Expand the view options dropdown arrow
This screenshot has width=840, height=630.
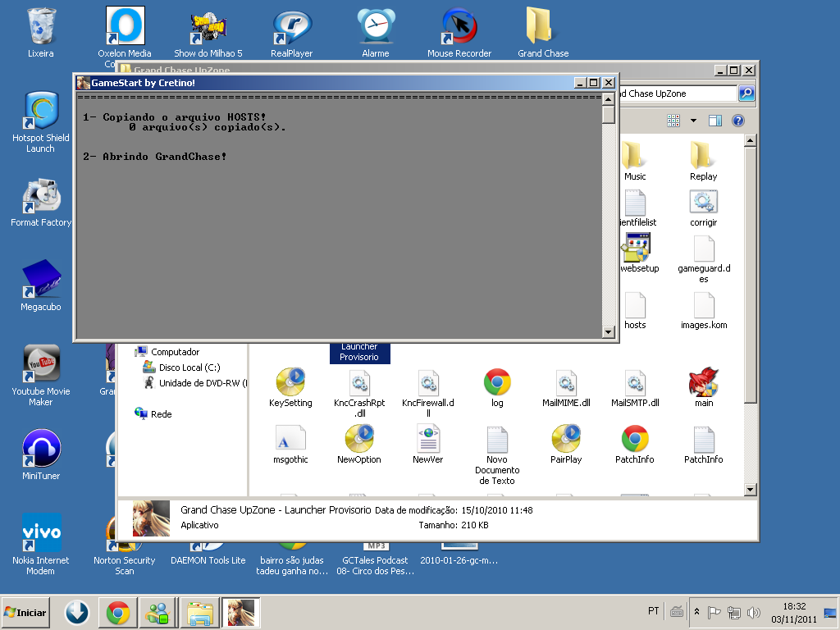coord(693,121)
